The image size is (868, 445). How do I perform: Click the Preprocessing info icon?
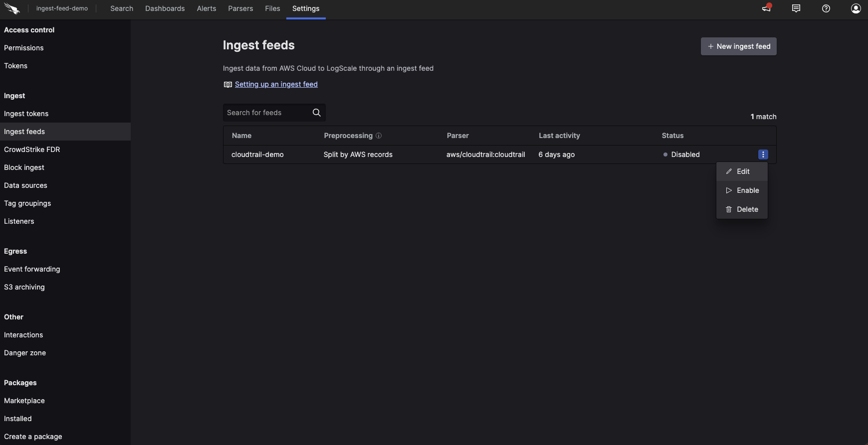(379, 136)
